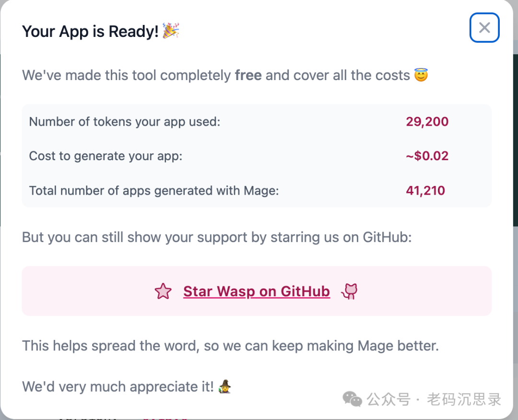Select the ~$0.02 cost value
The image size is (518, 420).
(427, 156)
